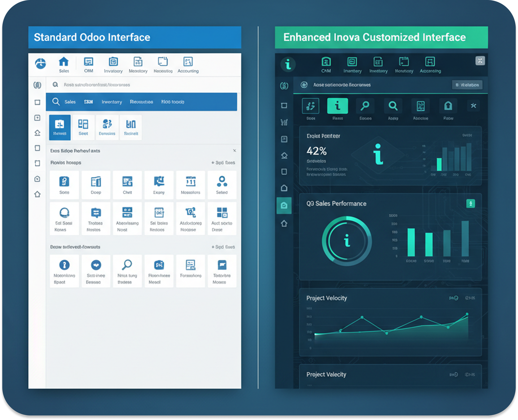The height and width of the screenshot is (420, 518).
Task: Click the peak data point on Project Velocity chart
Action: tap(467, 314)
